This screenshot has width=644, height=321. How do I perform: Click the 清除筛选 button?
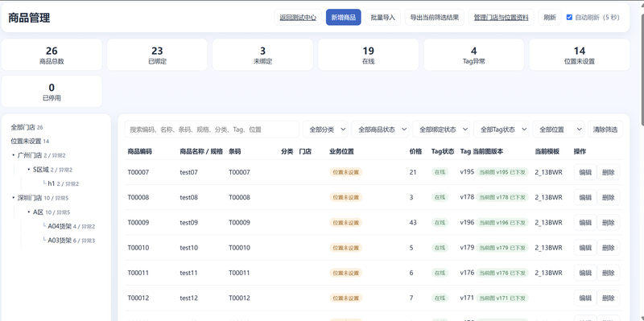click(x=605, y=130)
